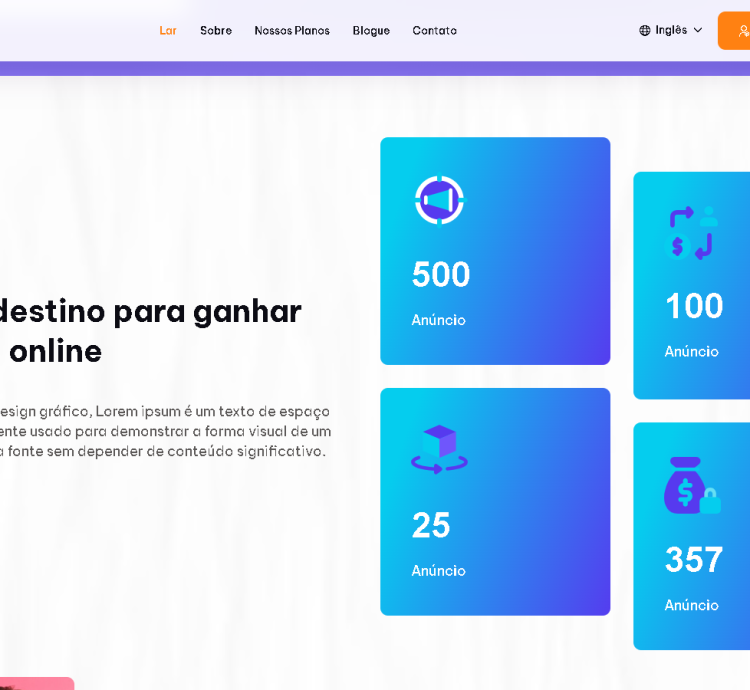
Task: Open the Lar navigation link
Action: (x=168, y=31)
